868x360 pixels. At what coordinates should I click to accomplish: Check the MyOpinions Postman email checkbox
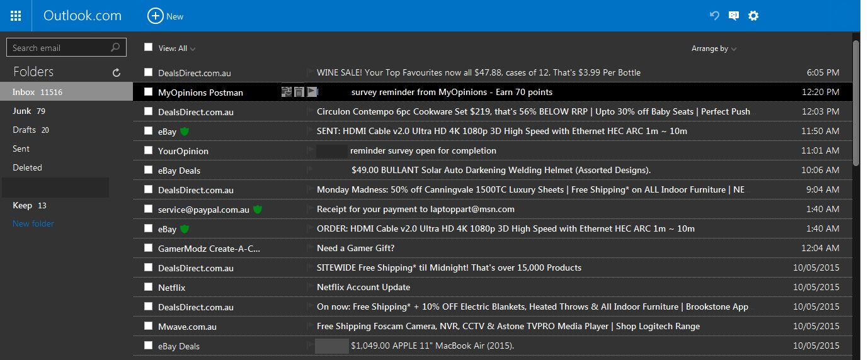[148, 92]
